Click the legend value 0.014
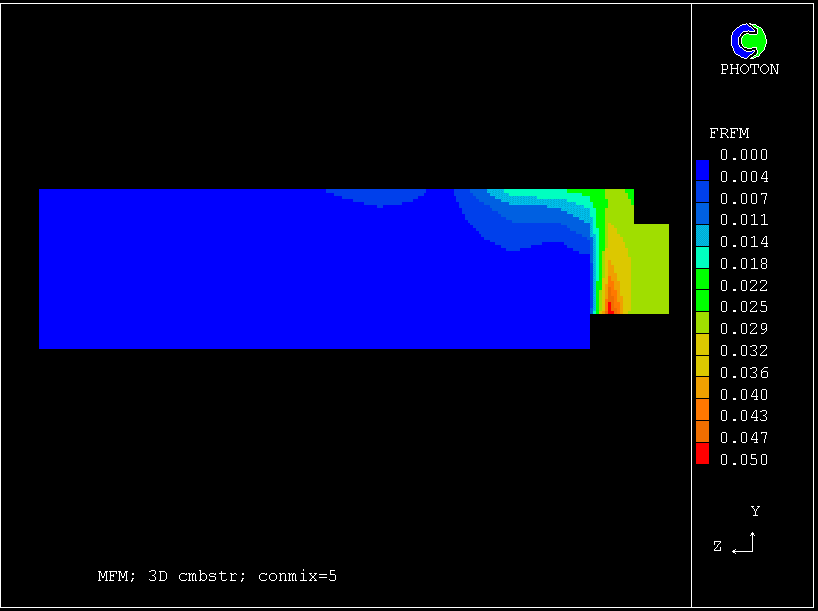Screen dimensions: 818x611 tap(744, 242)
